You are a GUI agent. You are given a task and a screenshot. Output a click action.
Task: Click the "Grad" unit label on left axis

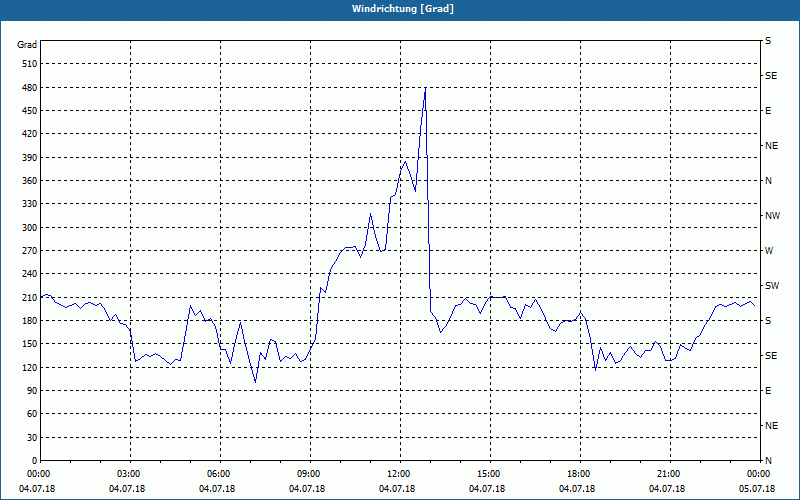tap(27, 45)
